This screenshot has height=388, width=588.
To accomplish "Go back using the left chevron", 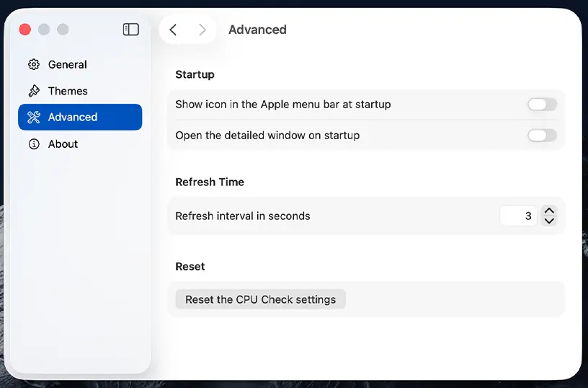I will click(x=173, y=30).
